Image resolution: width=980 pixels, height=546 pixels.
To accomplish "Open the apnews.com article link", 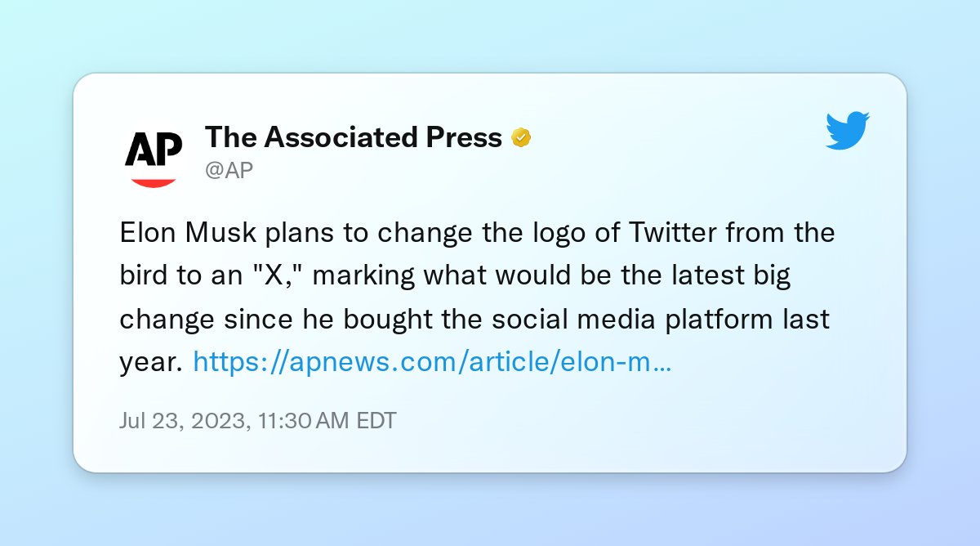I will point(432,360).
